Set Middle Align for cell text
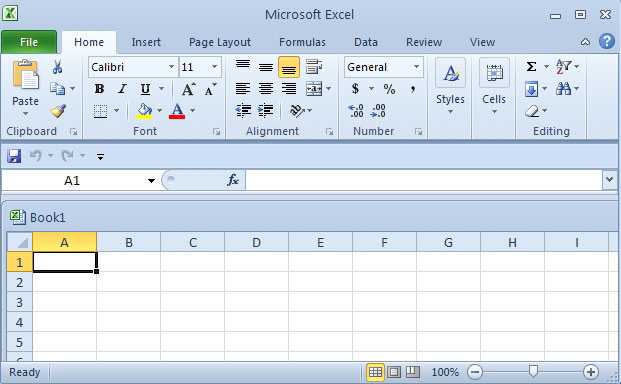Screen dimensions: 621x384 point(266,67)
